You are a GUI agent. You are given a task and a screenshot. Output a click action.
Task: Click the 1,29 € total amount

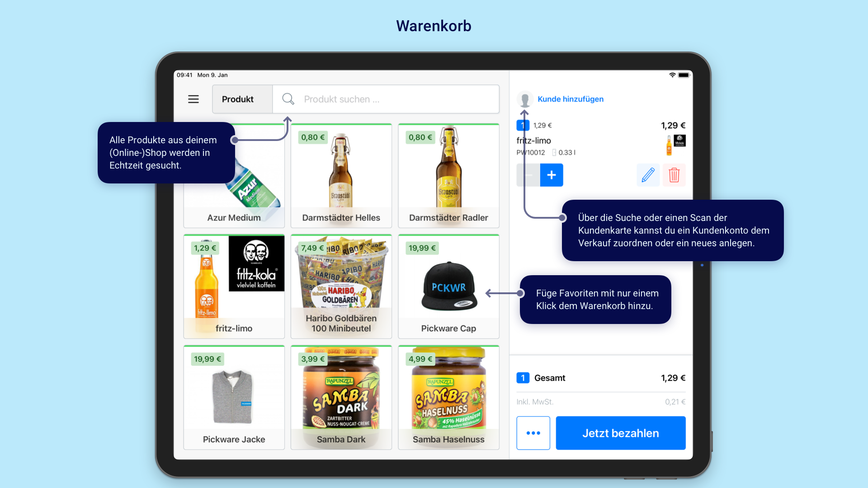(x=673, y=378)
